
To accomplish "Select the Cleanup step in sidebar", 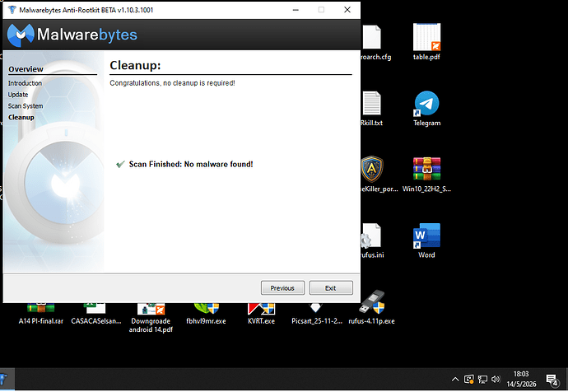I will pos(21,118).
